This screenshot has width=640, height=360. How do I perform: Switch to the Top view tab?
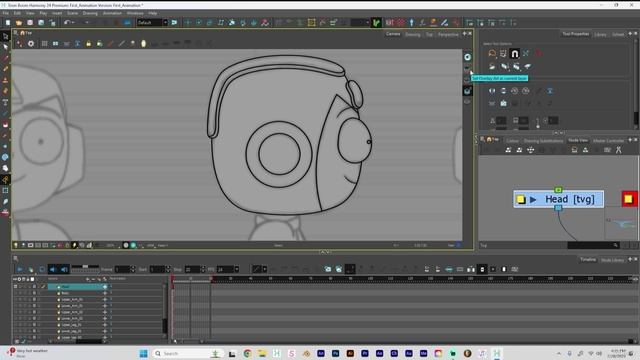click(429, 34)
